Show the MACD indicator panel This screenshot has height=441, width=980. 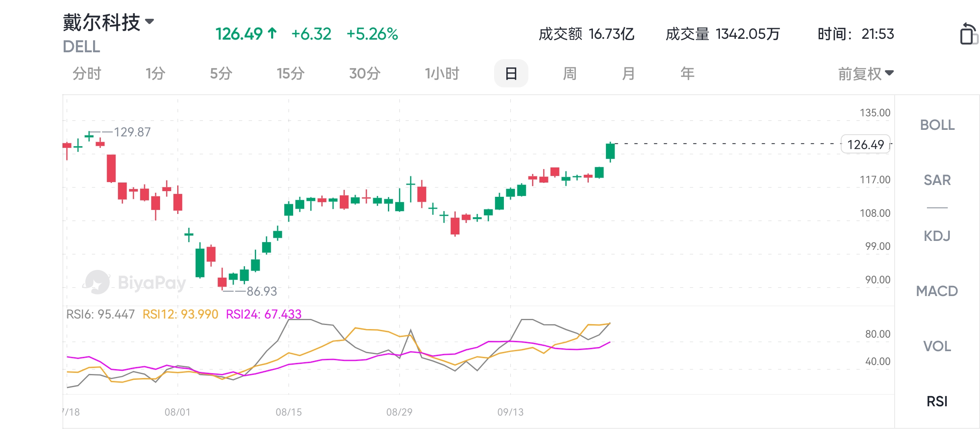coord(937,291)
